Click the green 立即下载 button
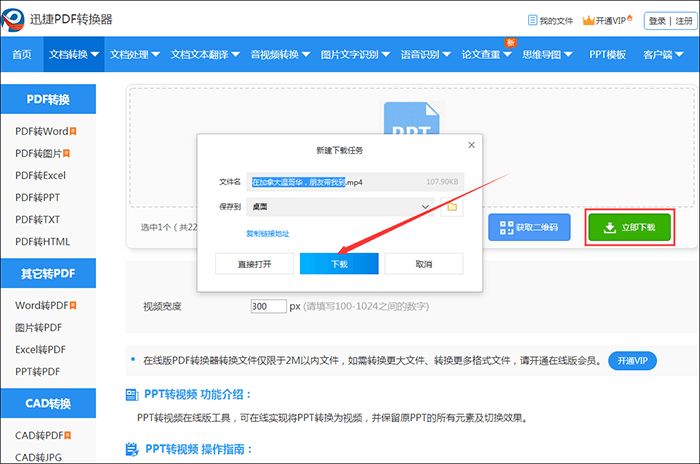700x464 pixels. click(x=629, y=227)
